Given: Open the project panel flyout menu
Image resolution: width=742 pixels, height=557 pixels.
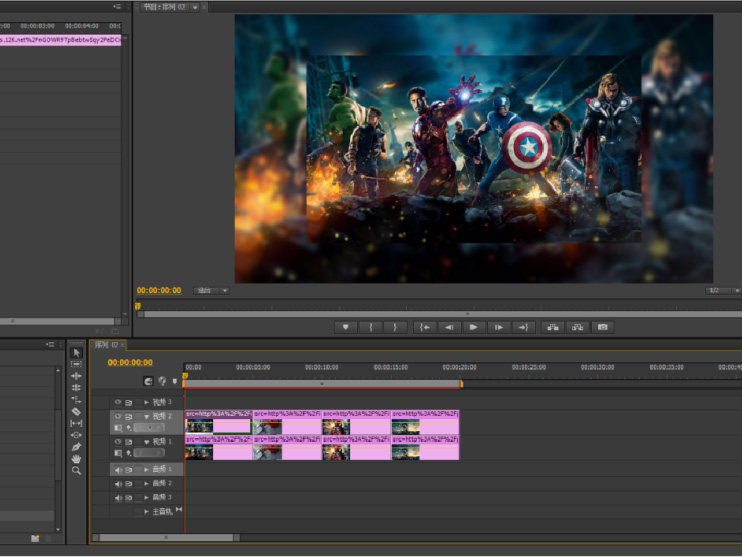Looking at the screenshot, I should click(50, 345).
